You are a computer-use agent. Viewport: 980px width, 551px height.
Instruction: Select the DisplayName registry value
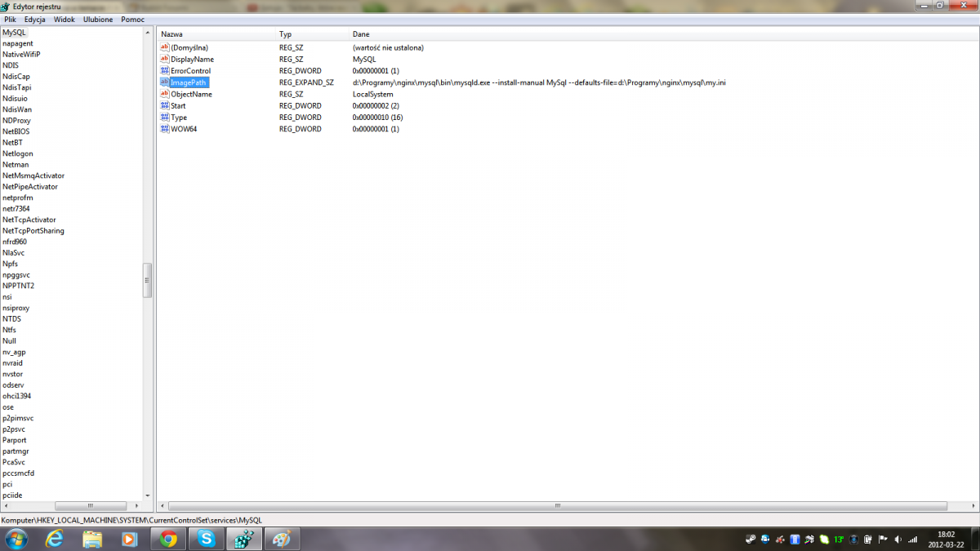coord(192,60)
